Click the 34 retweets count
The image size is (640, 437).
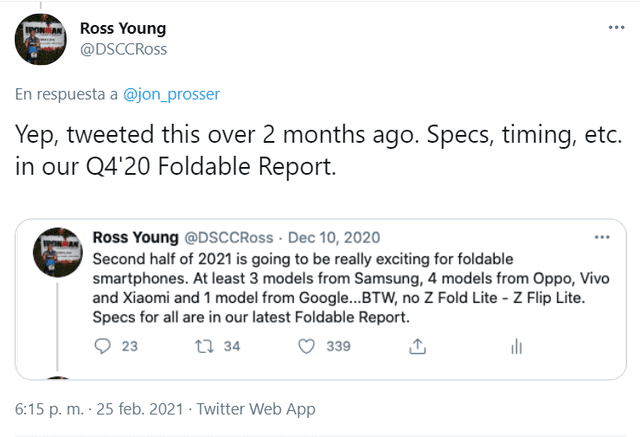coord(232,346)
